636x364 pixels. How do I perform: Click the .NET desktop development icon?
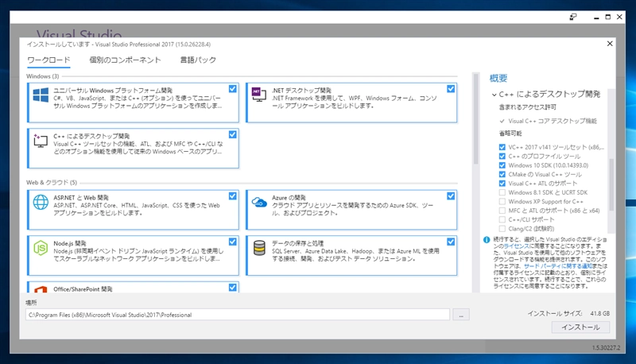coord(258,95)
